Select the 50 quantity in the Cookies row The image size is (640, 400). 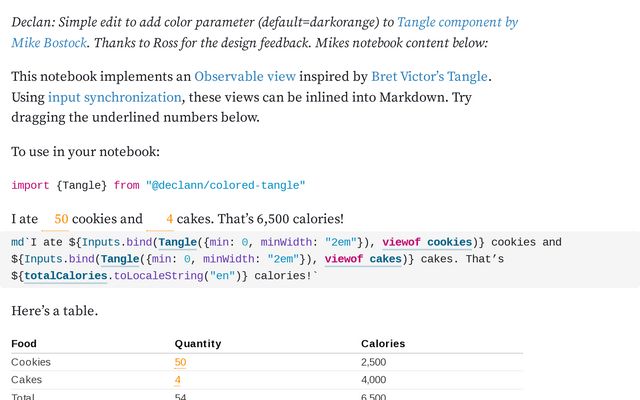(180, 362)
